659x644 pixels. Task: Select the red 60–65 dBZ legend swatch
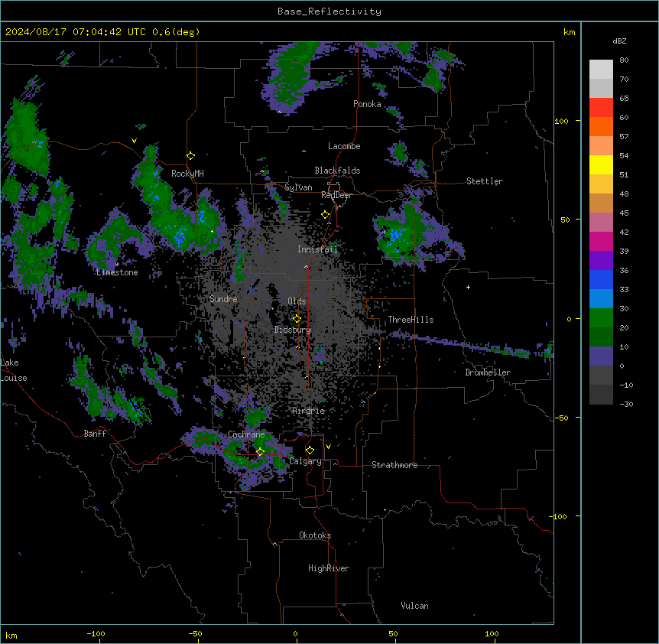click(601, 108)
